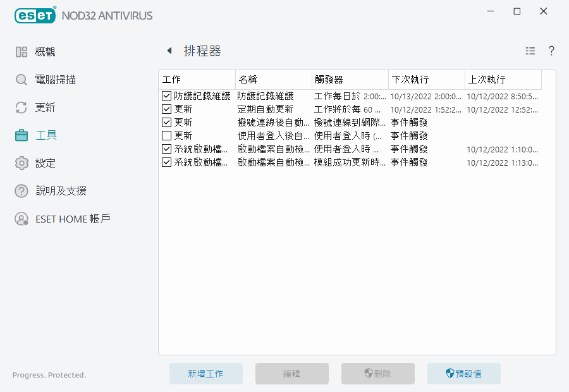Click the ESET logo

coord(35,15)
